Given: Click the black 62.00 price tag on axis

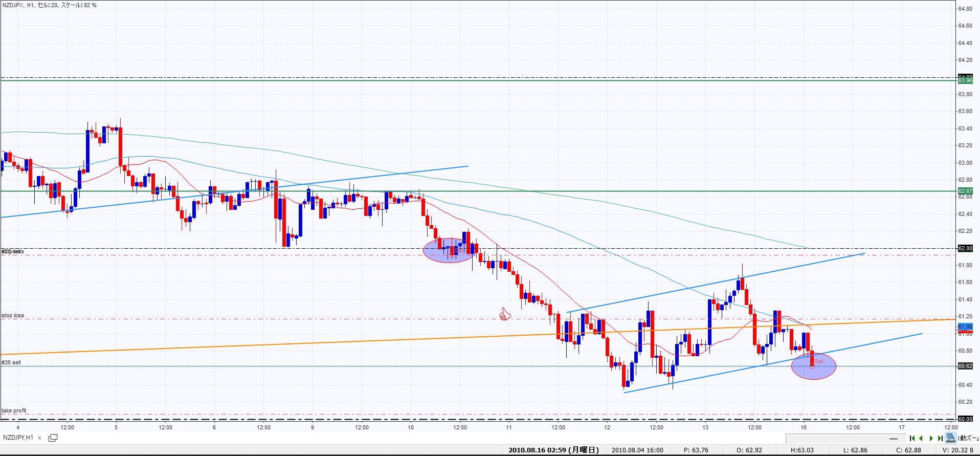Looking at the screenshot, I should 965,248.
